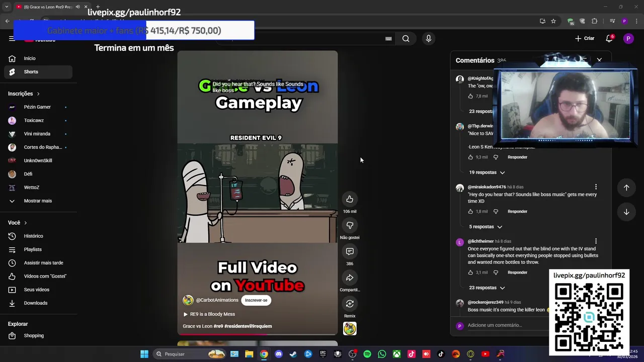Expand the Você section
The width and height of the screenshot is (644, 362).
(18, 223)
